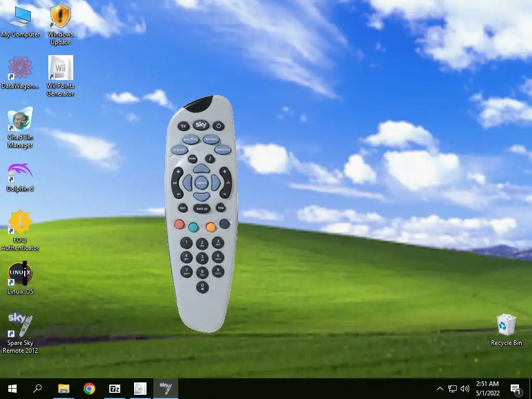Tap the i info button on the remote
Screen dimensions: 532x399
point(210,158)
